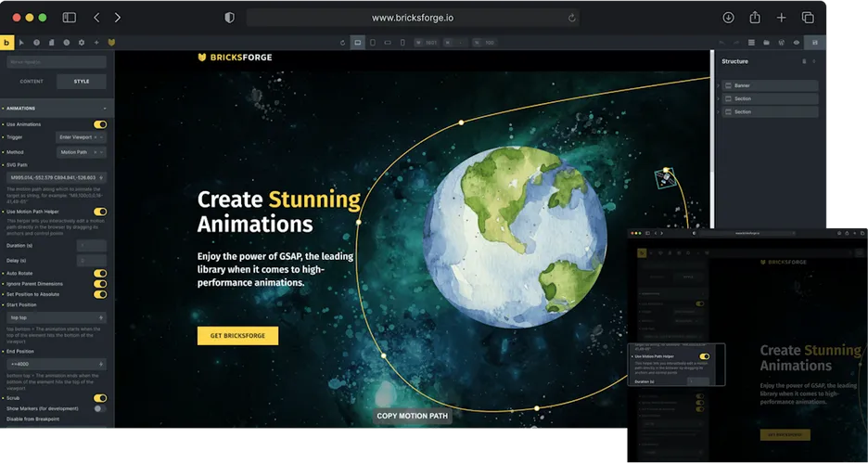Click the Safari share icon
This screenshot has width=868, height=464.
pyautogui.click(x=755, y=18)
